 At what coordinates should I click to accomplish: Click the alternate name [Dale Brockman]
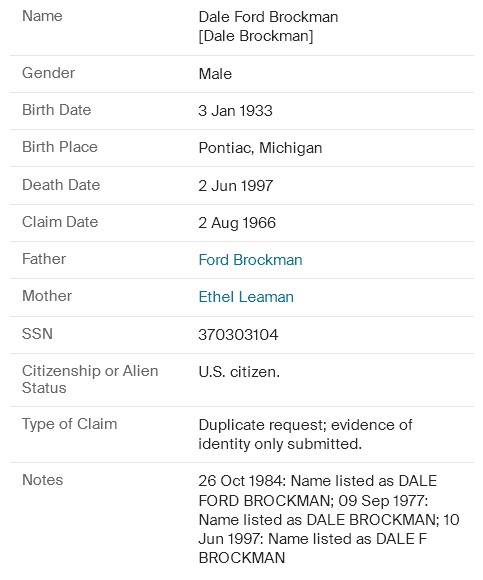point(256,36)
